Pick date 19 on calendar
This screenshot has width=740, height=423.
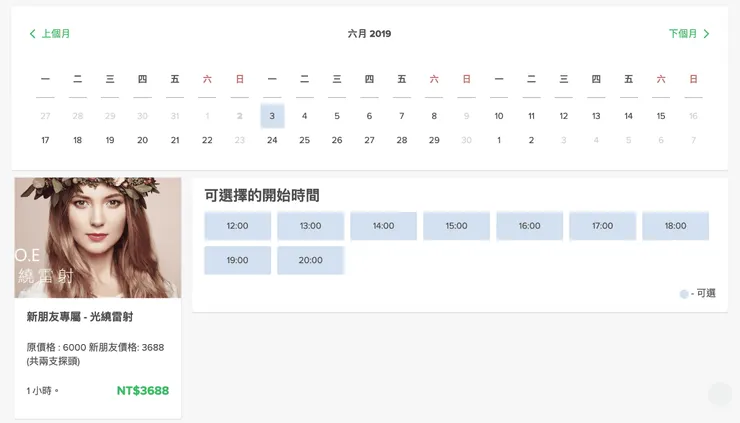click(x=110, y=140)
